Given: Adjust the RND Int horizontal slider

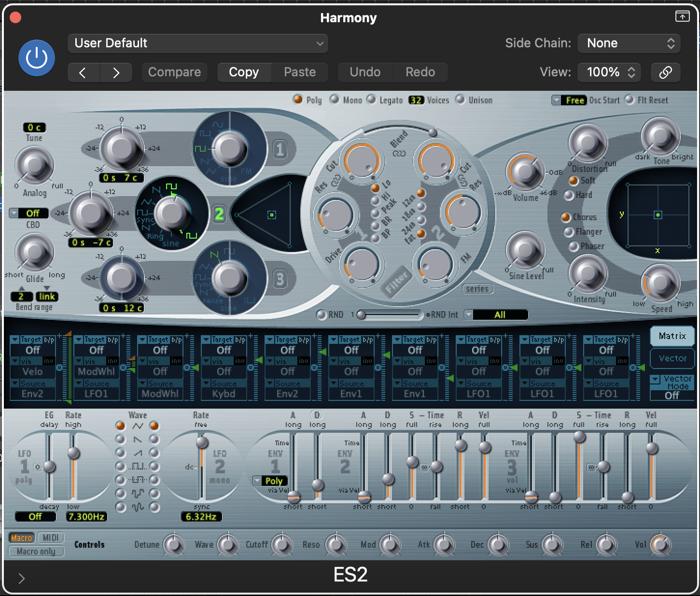Looking at the screenshot, I should pyautogui.click(x=390, y=315).
